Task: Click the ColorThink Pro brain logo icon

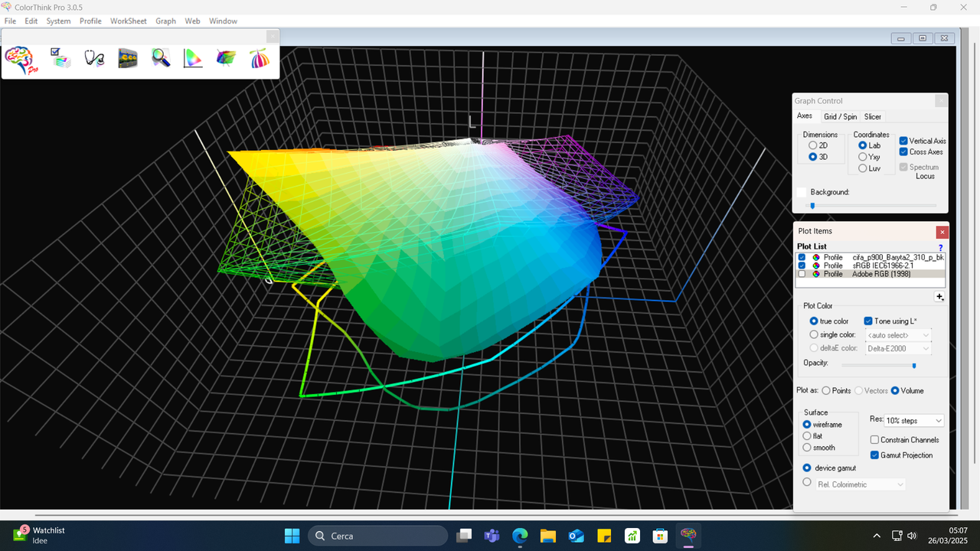Action: click(x=19, y=60)
